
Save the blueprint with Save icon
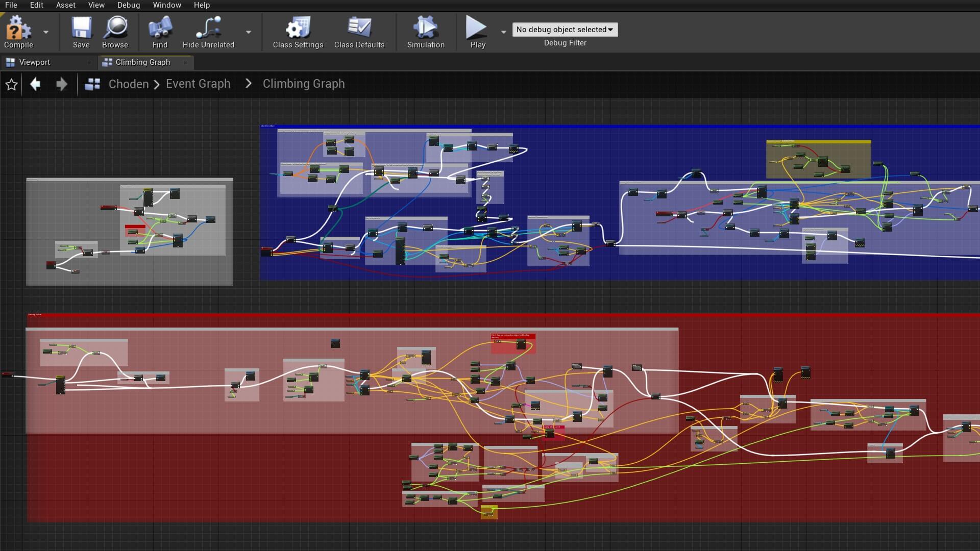81,32
